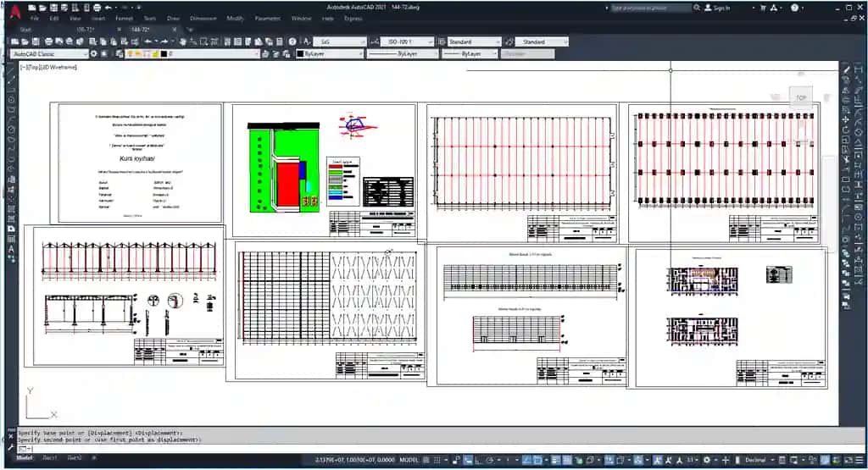Open the text style dropdown
Screen dimensions: 868x470
click(339, 41)
